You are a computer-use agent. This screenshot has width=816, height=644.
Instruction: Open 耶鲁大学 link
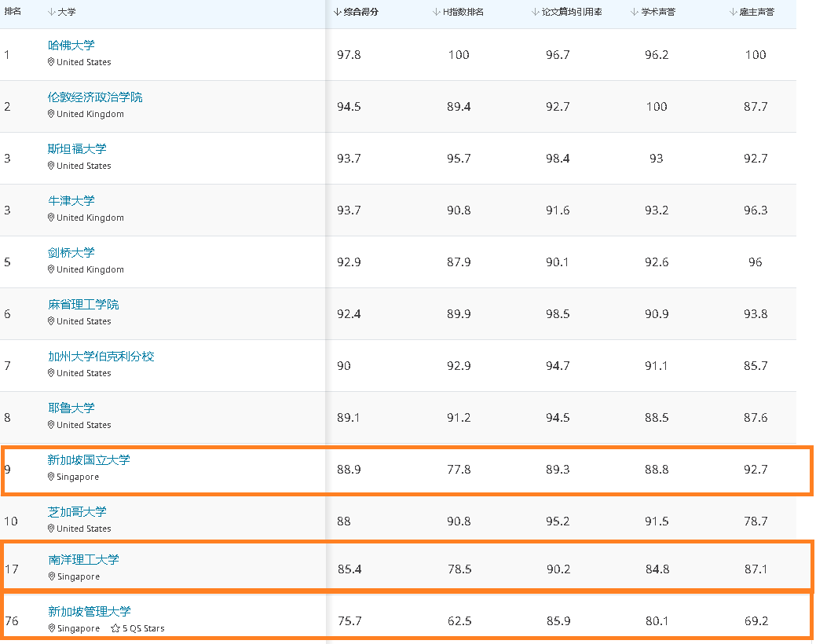coord(71,408)
